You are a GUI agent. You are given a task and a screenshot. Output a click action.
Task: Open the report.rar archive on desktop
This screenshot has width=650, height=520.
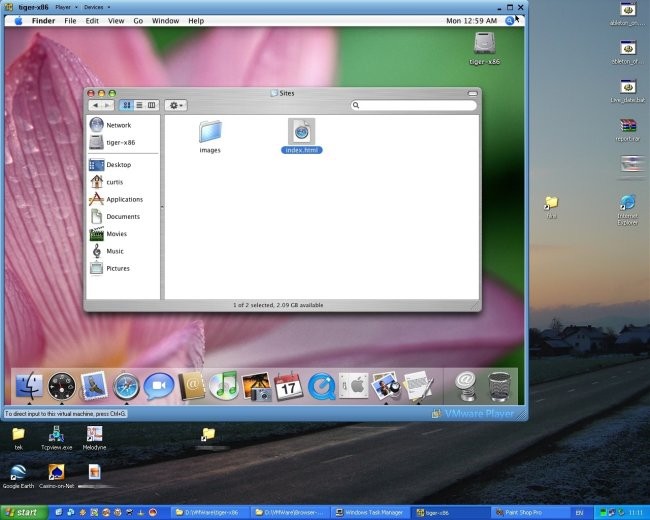pyautogui.click(x=628, y=130)
